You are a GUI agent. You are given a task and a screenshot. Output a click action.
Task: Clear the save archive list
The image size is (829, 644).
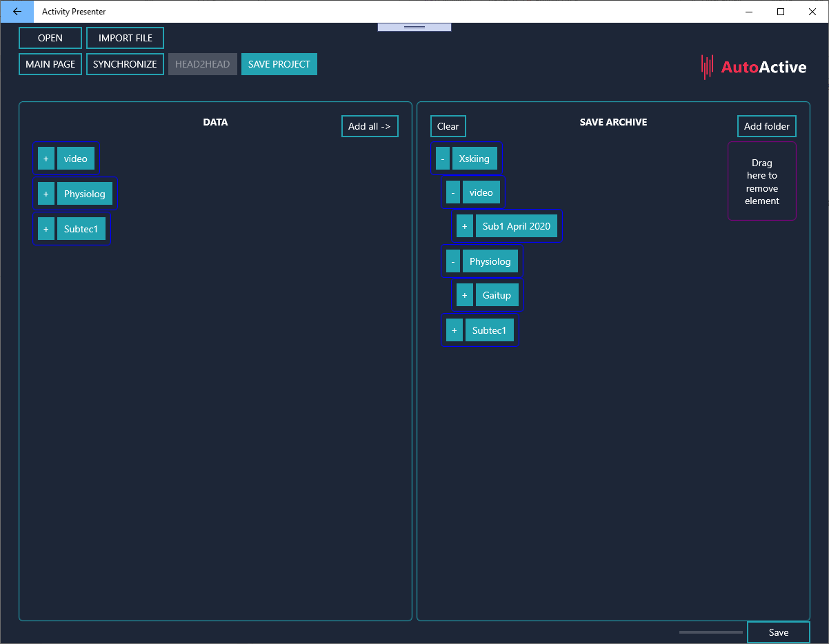coord(448,126)
